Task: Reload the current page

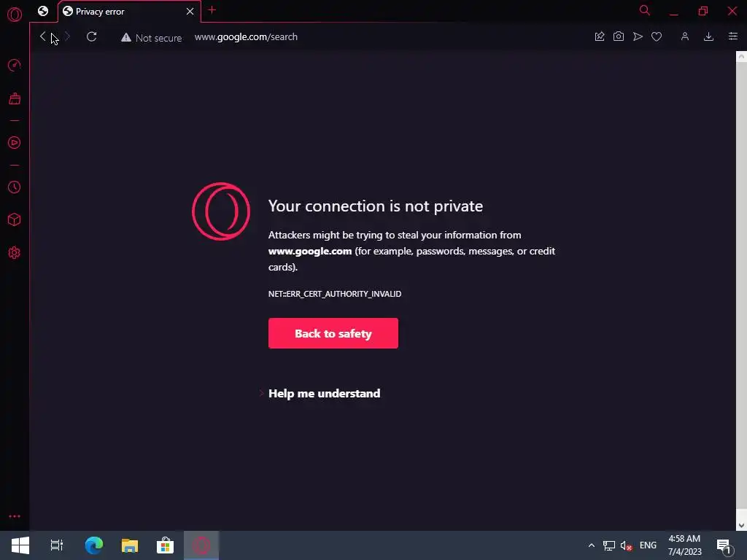Action: [91, 36]
